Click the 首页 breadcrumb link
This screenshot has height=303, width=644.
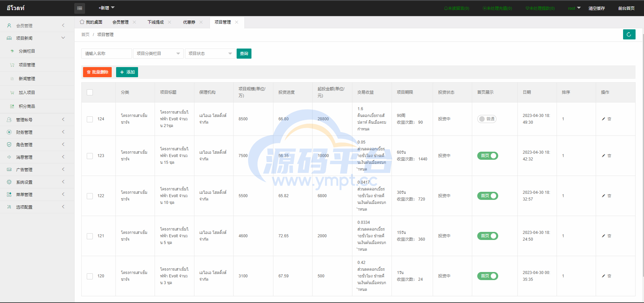click(x=85, y=35)
